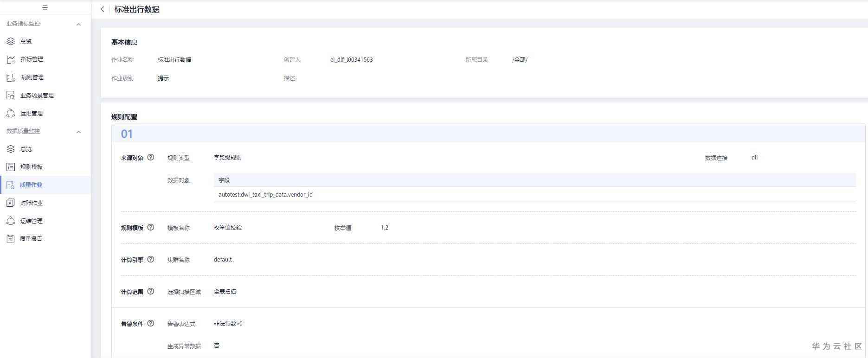
Task: Click help icon next to 计算范围
Action: point(151,291)
